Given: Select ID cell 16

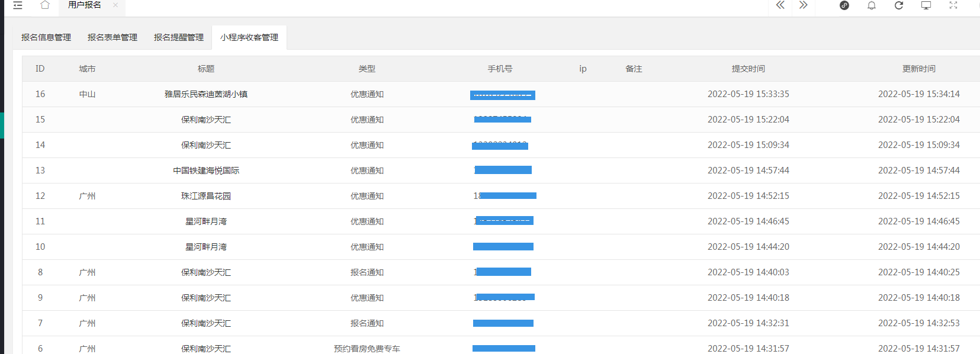Looking at the screenshot, I should pyautogui.click(x=40, y=94).
